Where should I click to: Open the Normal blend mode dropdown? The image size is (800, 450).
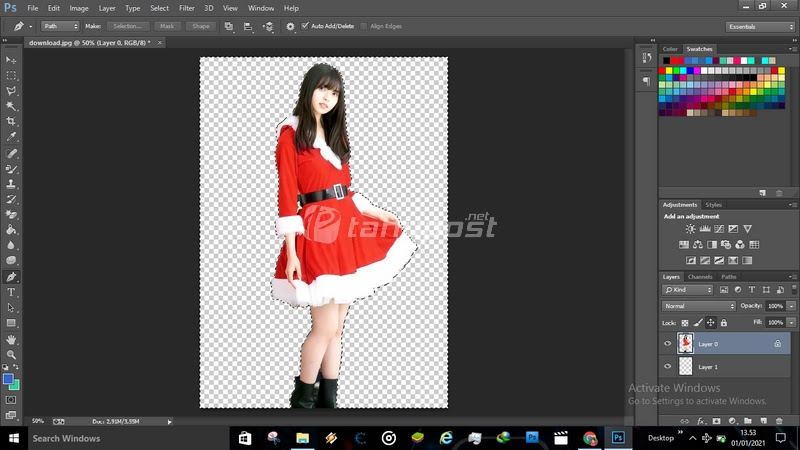pyautogui.click(x=698, y=306)
